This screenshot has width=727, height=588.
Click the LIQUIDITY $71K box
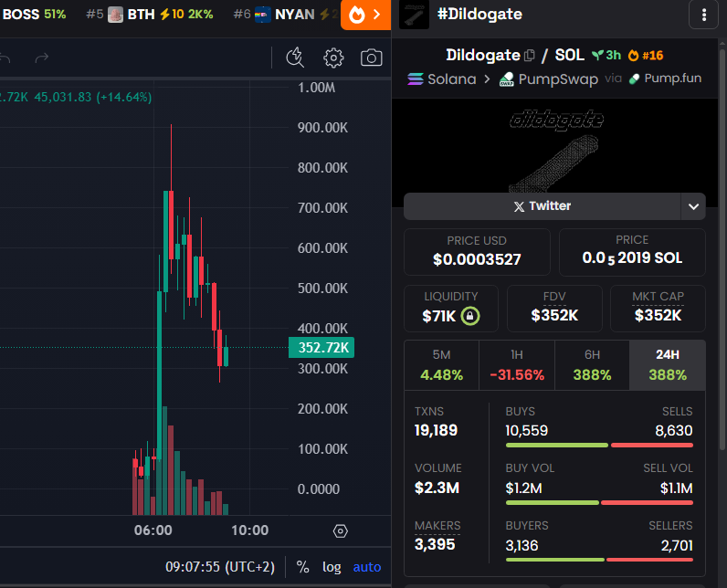point(450,309)
